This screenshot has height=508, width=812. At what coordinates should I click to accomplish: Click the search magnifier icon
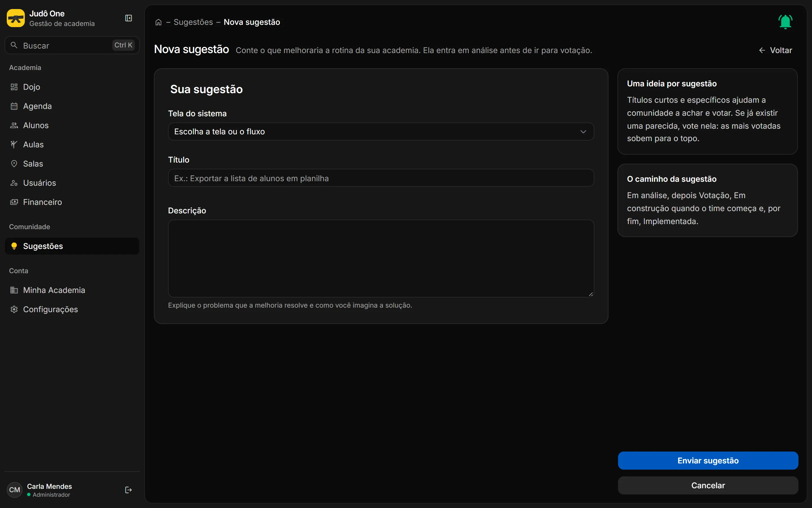point(14,45)
